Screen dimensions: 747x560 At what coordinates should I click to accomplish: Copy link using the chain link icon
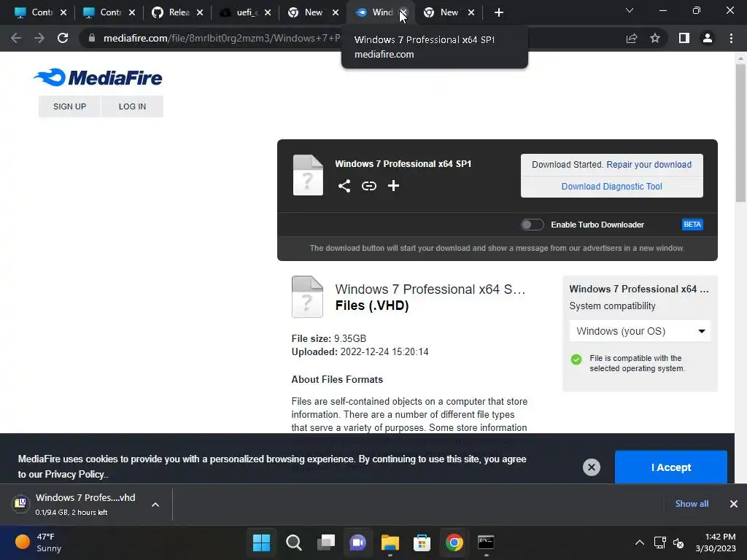368,186
